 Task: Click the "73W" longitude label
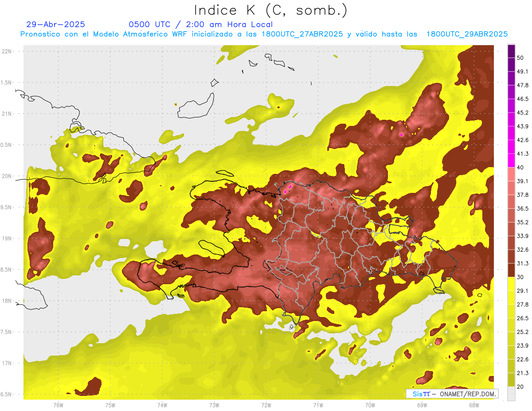[214, 405]
